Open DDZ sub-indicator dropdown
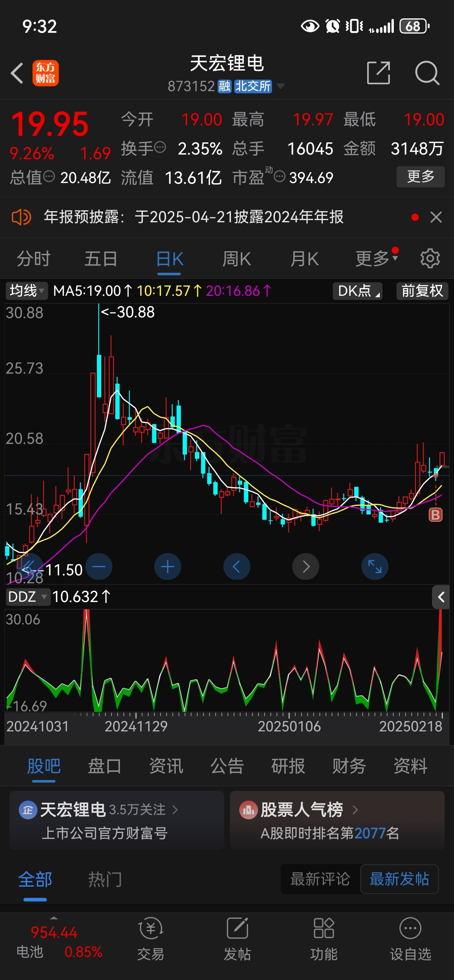 (x=27, y=597)
